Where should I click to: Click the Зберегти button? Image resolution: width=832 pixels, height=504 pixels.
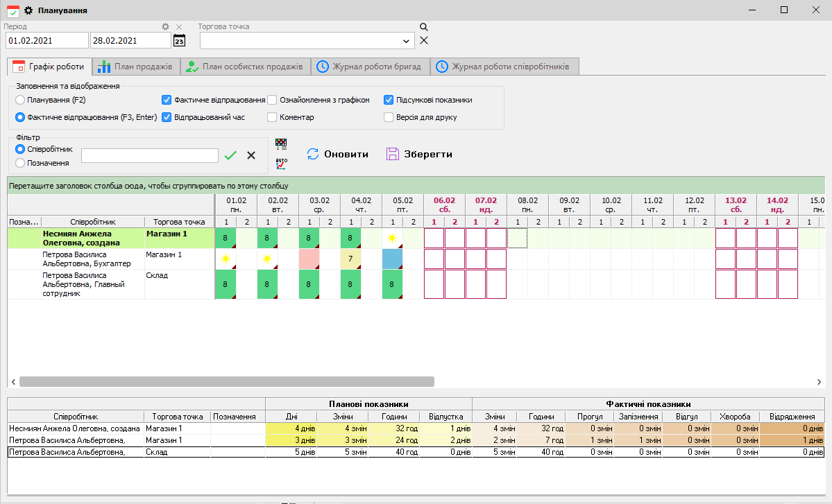click(419, 154)
